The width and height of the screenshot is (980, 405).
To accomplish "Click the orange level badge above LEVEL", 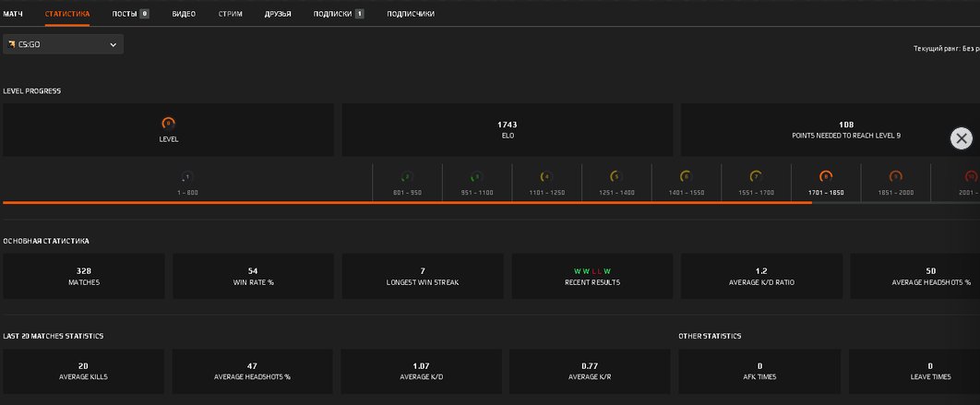I will click(168, 124).
